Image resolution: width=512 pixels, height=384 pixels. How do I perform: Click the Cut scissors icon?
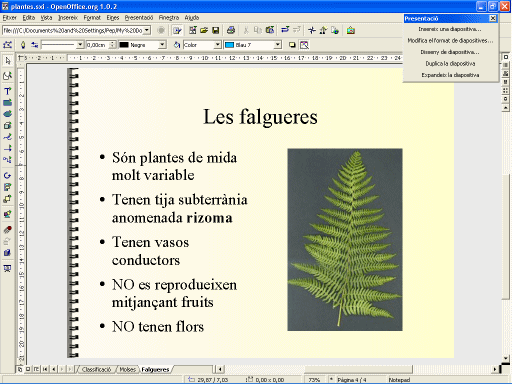pos(246,30)
